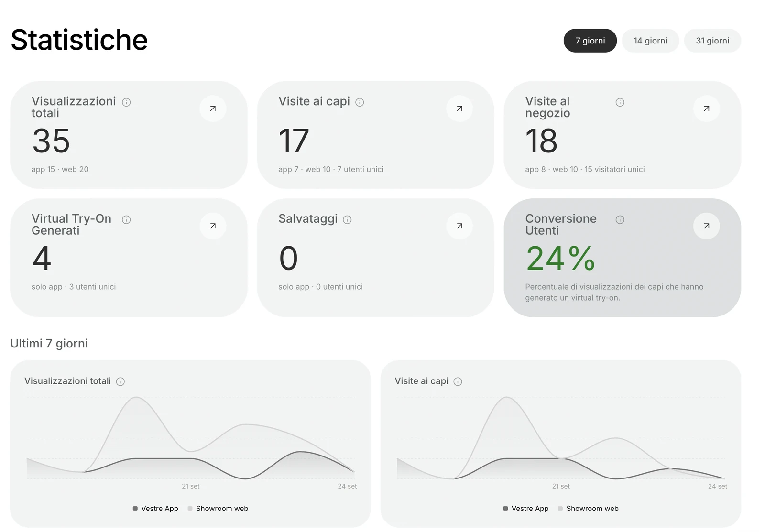Switch to the 31 giorni range
765x532 pixels.
pos(712,41)
